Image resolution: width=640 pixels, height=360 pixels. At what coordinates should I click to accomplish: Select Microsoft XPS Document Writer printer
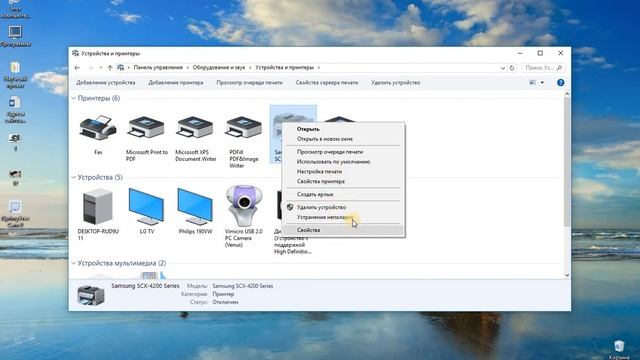pyautogui.click(x=195, y=127)
